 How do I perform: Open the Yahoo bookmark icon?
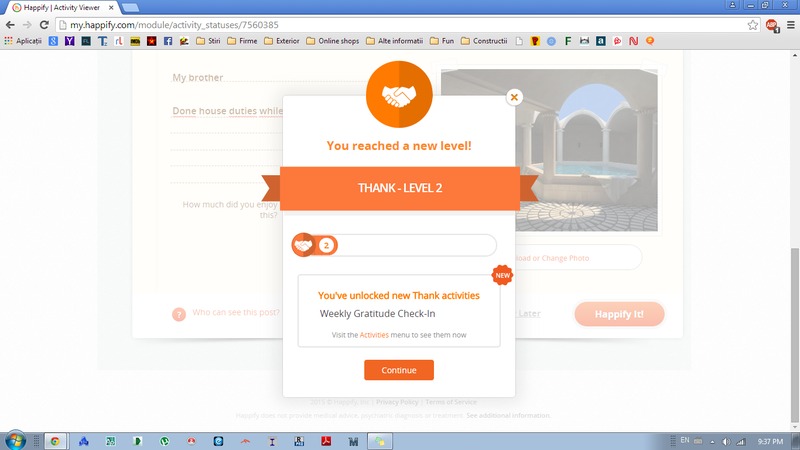(69, 41)
